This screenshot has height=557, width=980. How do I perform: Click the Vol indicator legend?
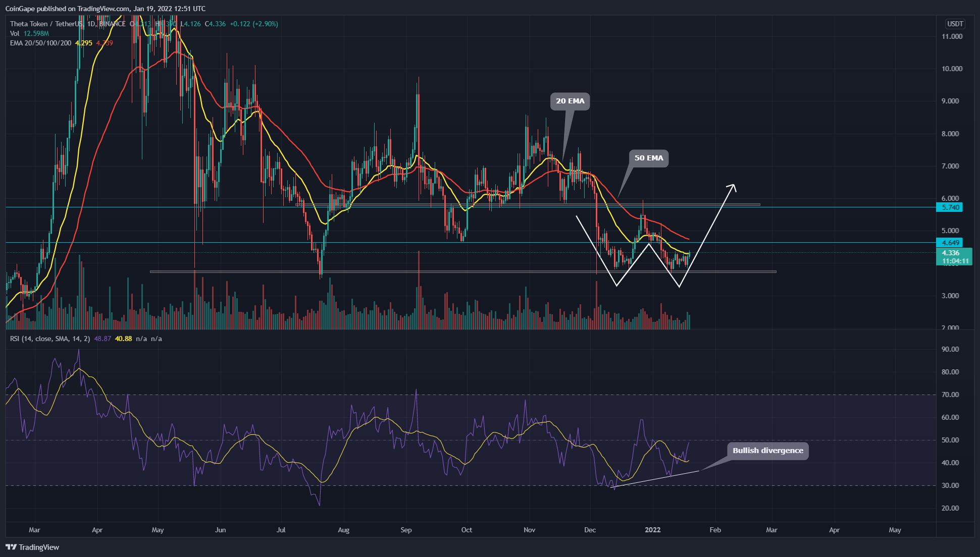(15, 33)
